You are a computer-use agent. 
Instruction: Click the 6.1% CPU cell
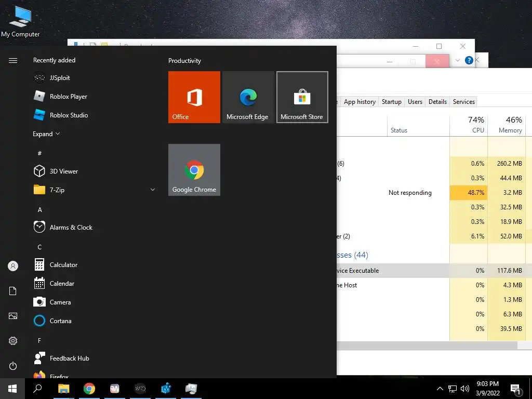pyautogui.click(x=469, y=236)
